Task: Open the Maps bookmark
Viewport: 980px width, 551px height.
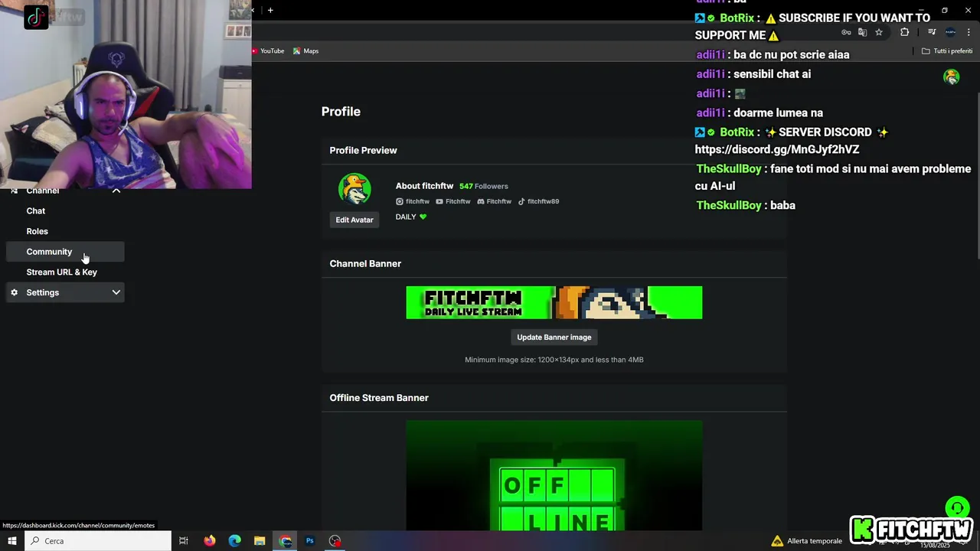Action: coord(306,51)
